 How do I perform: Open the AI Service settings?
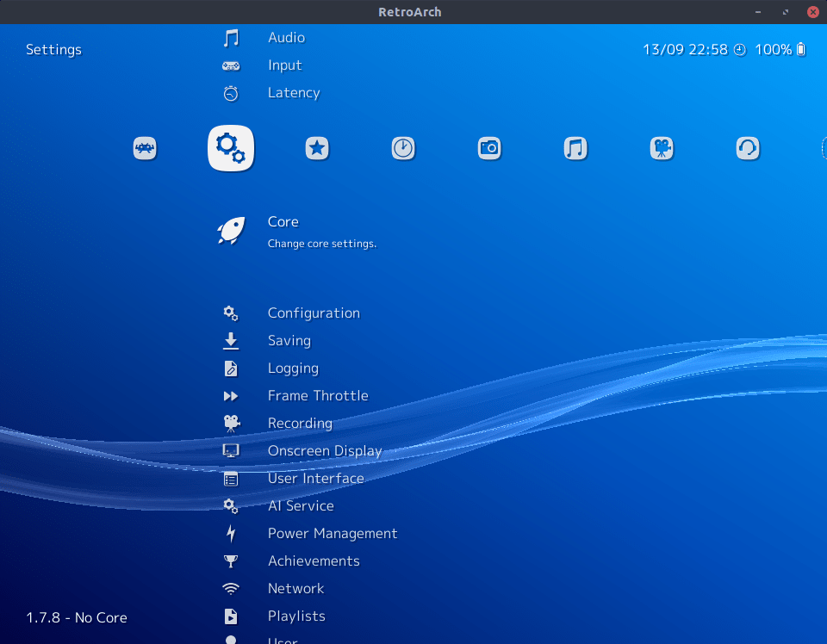coord(300,506)
